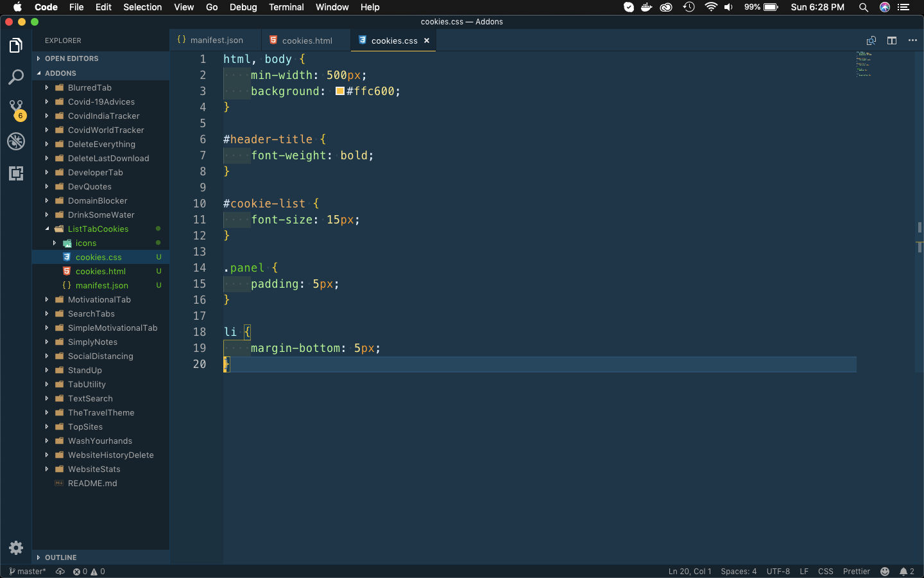Open More Actions ellipsis in editor

(x=912, y=40)
